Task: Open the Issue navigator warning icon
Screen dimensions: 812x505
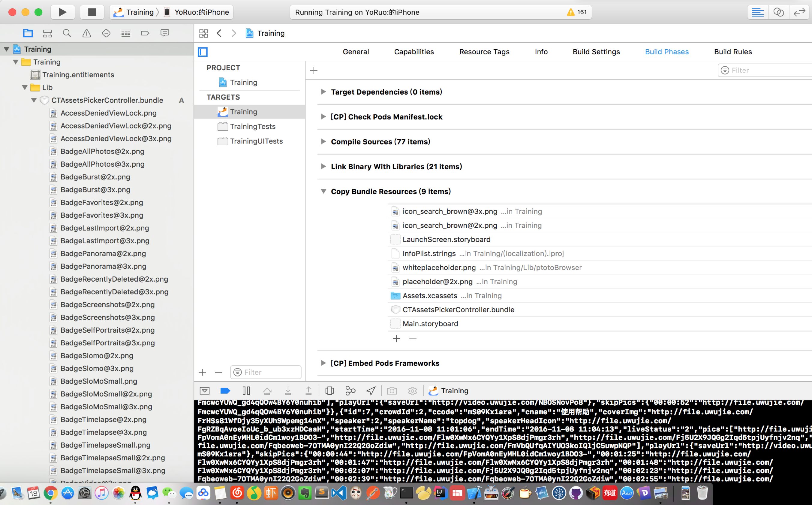Action: coord(86,33)
